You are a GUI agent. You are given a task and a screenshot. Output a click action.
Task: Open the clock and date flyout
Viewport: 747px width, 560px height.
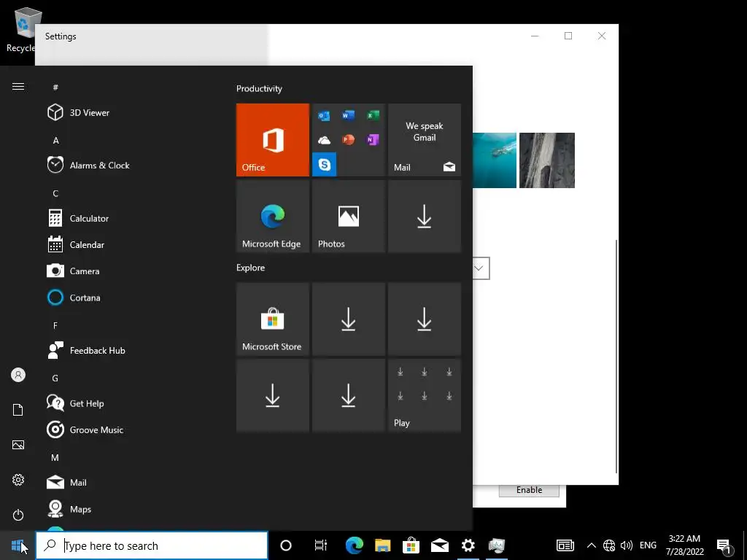coord(684,545)
